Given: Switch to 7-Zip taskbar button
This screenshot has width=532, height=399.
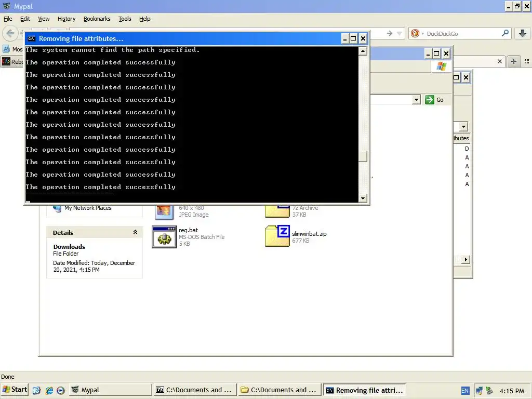Looking at the screenshot, I should pos(195,390).
